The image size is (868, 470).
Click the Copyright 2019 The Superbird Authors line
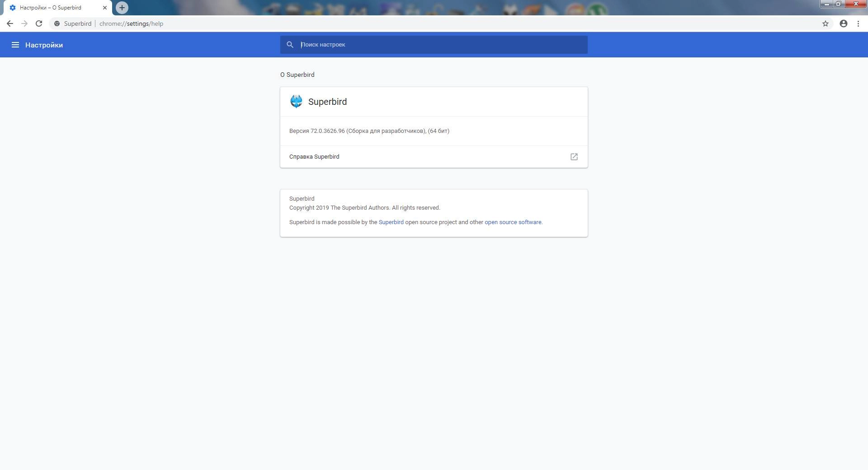click(364, 208)
